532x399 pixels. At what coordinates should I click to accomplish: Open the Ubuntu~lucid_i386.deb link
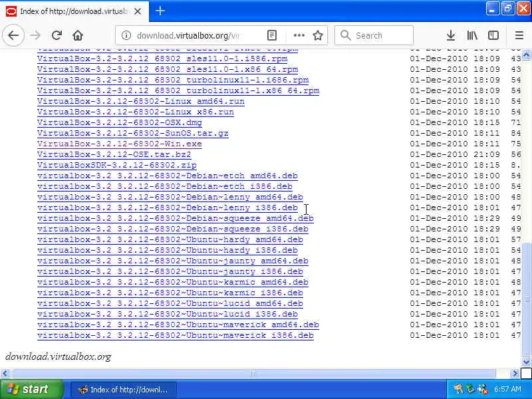coord(168,314)
